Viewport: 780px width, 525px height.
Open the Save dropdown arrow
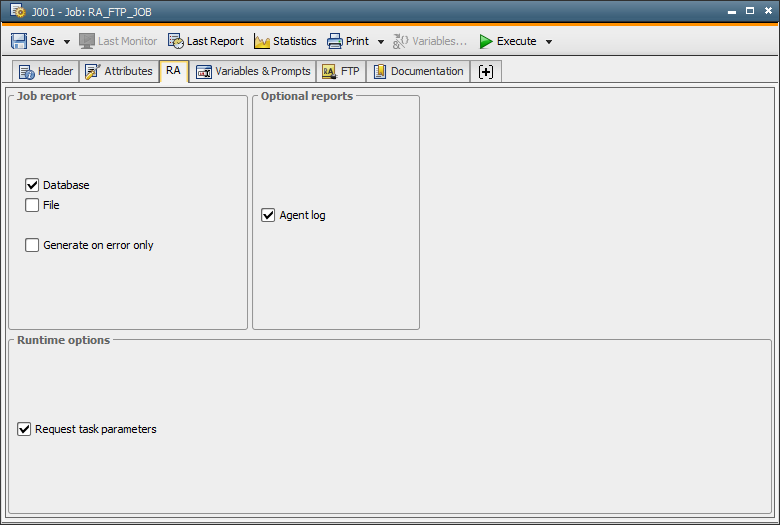(x=67, y=42)
